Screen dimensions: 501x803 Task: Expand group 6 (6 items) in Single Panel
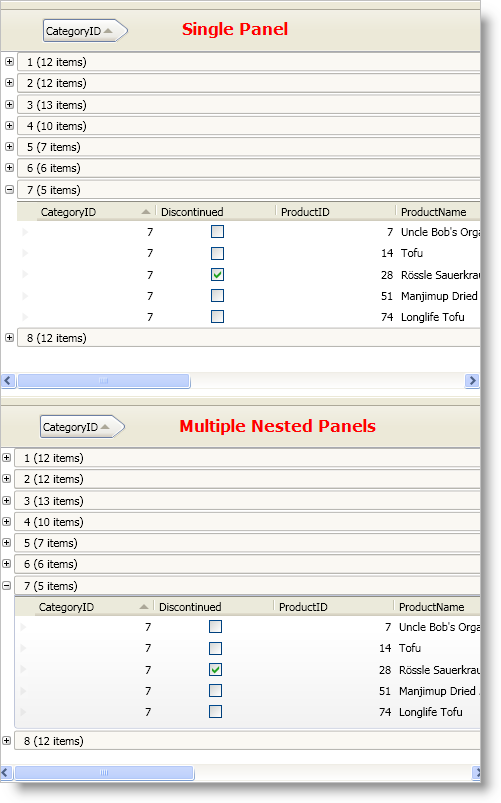(x=9, y=167)
